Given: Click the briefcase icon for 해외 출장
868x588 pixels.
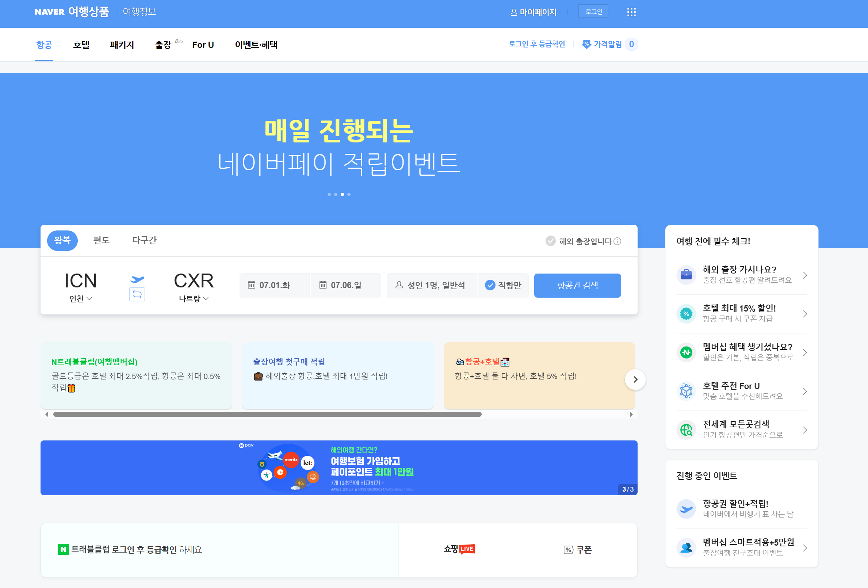Looking at the screenshot, I should pyautogui.click(x=686, y=275).
